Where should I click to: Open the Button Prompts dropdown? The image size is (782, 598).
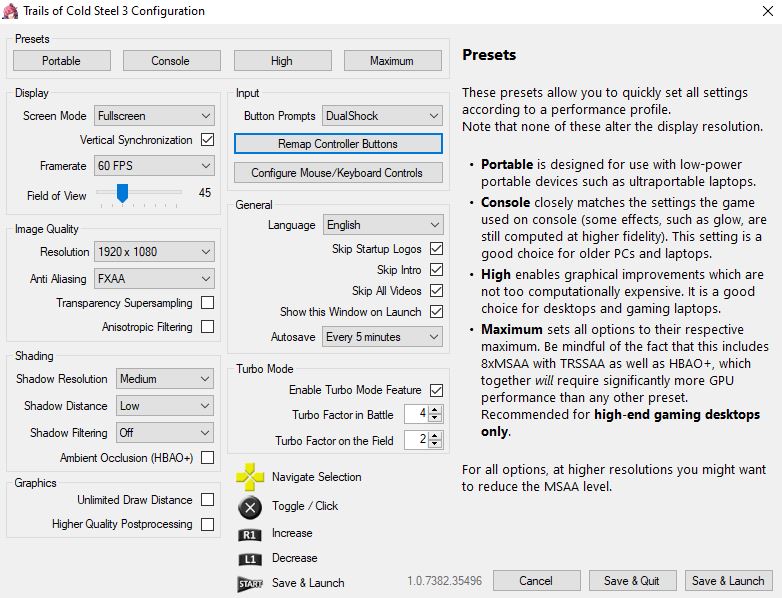(x=383, y=116)
